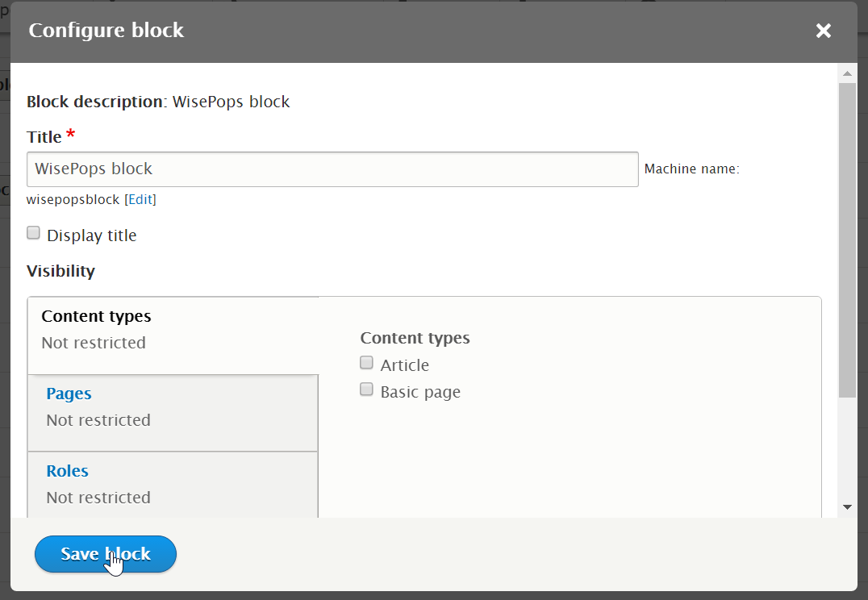Image resolution: width=868 pixels, height=600 pixels.
Task: Close the Configure block dialog
Action: (823, 31)
